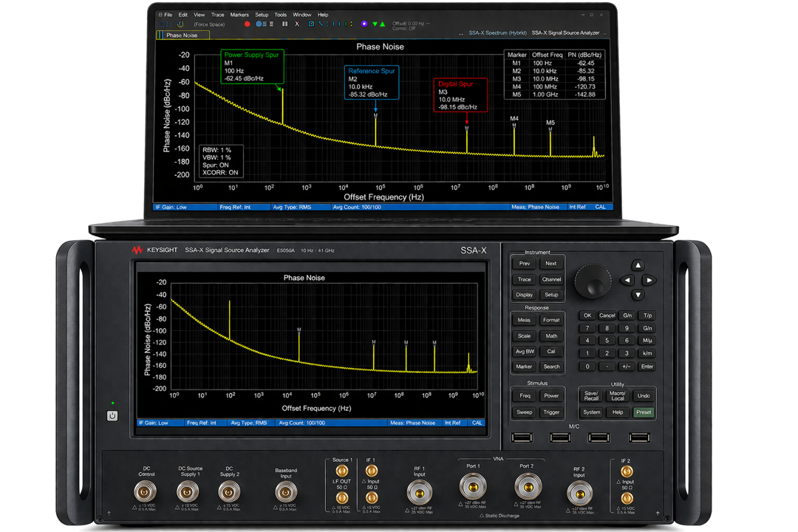Open the Trace menu
The height and width of the screenshot is (532, 798).
217,15
